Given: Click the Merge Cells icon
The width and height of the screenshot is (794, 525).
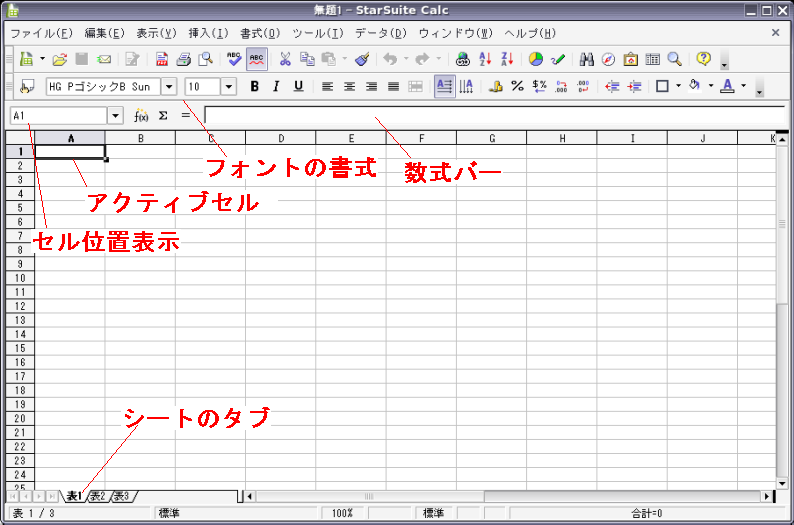Looking at the screenshot, I should point(415,87).
